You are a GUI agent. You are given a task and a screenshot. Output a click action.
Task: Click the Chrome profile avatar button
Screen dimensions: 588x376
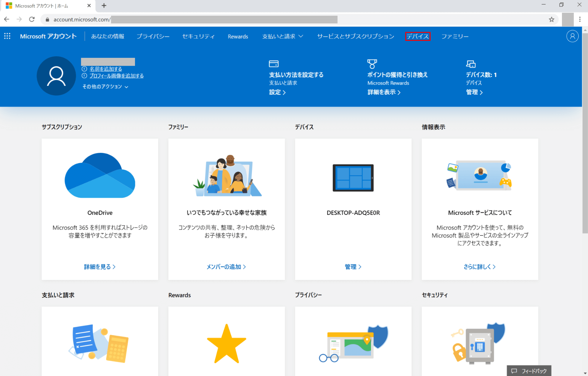coord(568,20)
